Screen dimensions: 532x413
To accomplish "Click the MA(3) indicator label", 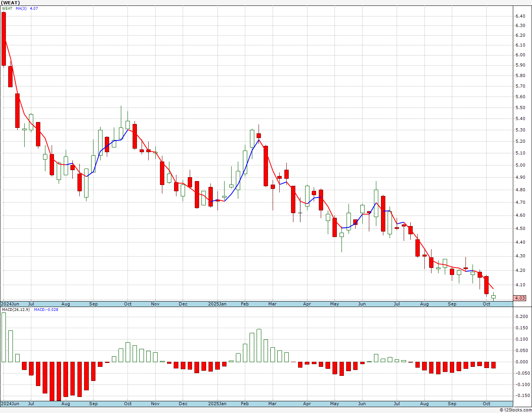I will click(21, 8).
